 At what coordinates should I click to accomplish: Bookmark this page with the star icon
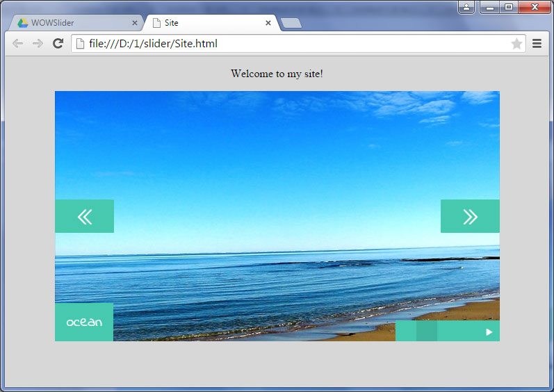pos(516,43)
